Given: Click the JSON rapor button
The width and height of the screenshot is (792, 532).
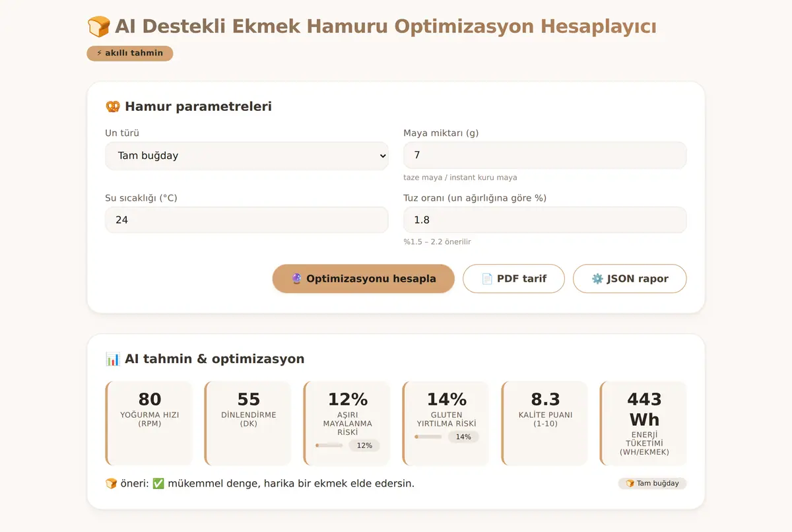Looking at the screenshot, I should point(630,279).
